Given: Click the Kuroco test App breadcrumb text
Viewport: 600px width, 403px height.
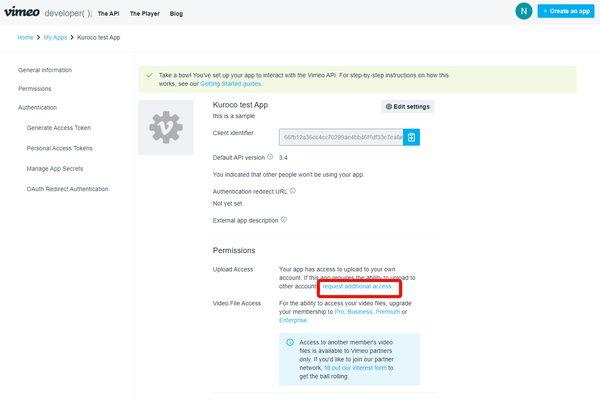Looking at the screenshot, I should (x=99, y=38).
